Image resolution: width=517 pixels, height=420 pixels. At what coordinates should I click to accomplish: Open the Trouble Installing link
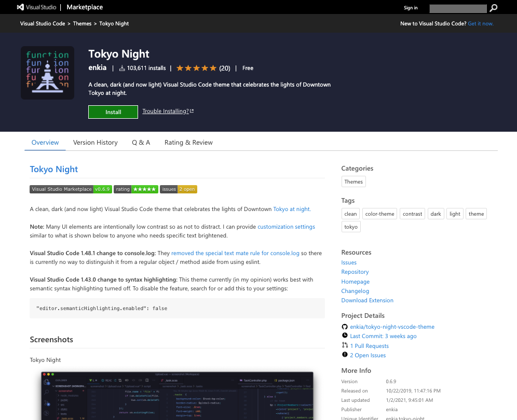[166, 111]
